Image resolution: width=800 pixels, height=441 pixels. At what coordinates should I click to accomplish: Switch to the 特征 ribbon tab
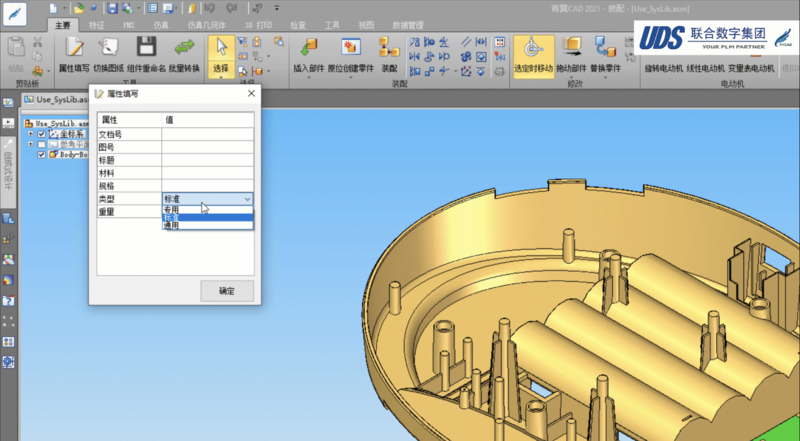[x=96, y=25]
